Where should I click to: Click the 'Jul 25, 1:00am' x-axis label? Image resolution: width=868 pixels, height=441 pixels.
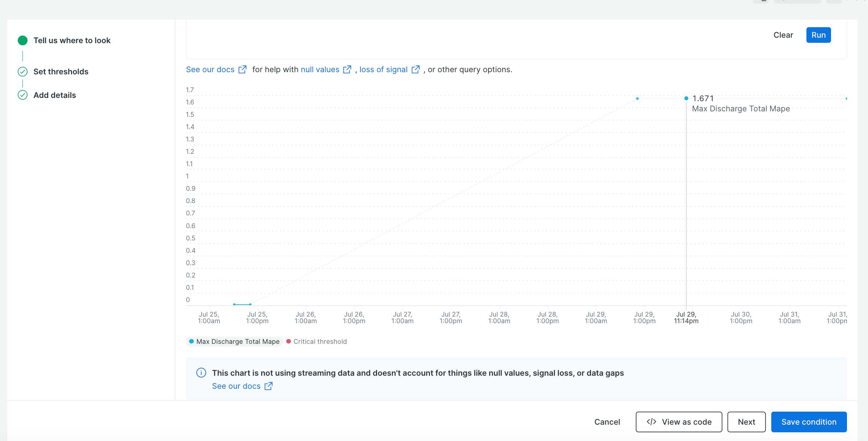[209, 318]
